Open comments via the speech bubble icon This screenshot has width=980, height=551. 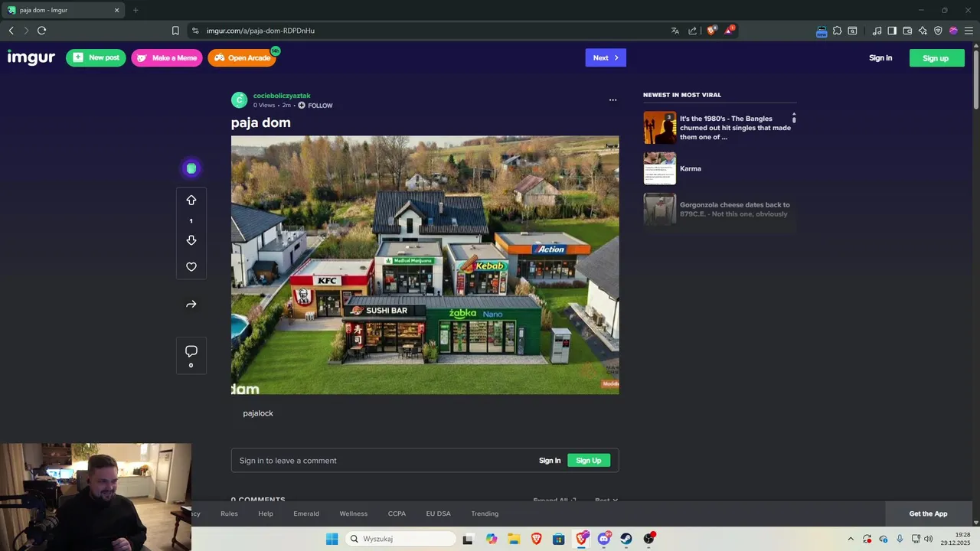191,351
